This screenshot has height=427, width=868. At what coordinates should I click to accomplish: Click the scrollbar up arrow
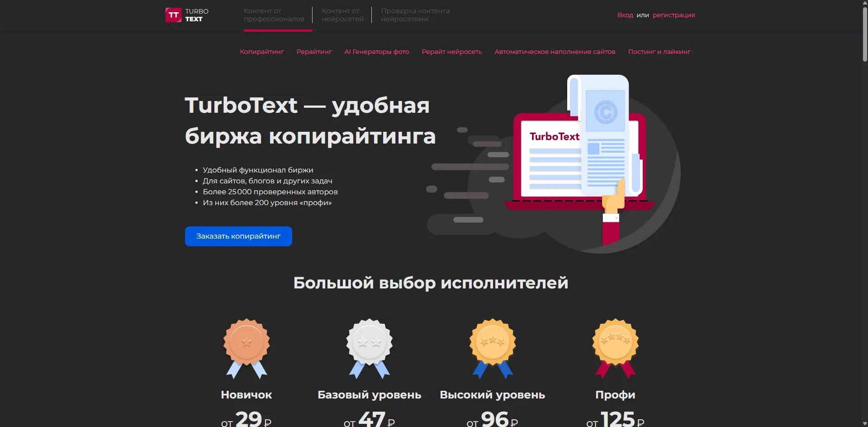coord(864,3)
